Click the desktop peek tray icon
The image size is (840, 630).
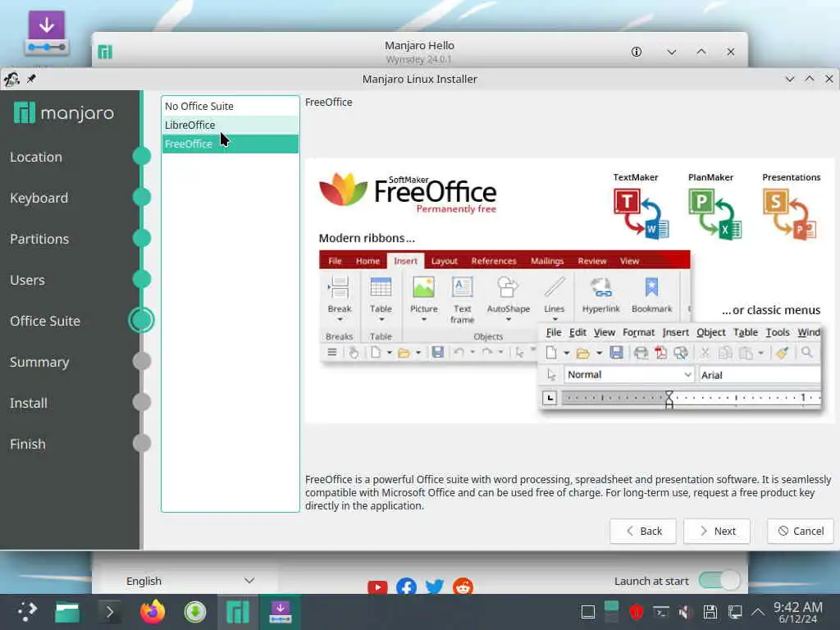click(x=588, y=612)
